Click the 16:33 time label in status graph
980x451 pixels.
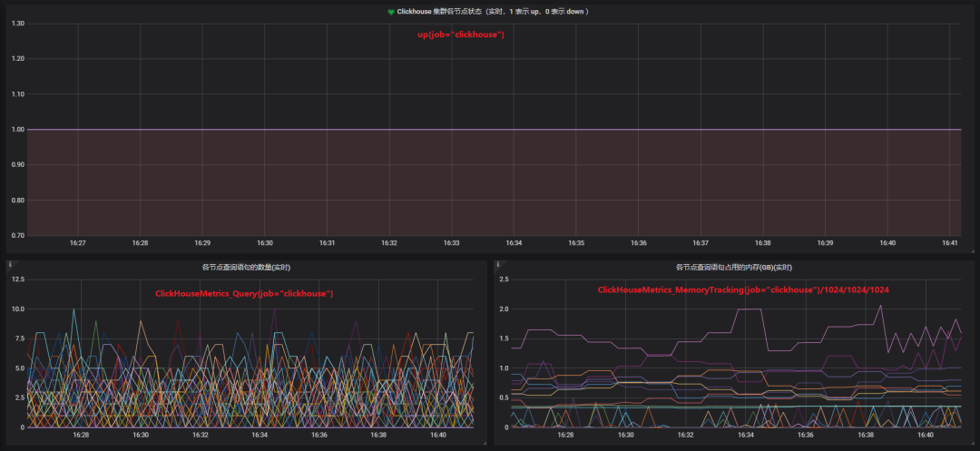(451, 242)
